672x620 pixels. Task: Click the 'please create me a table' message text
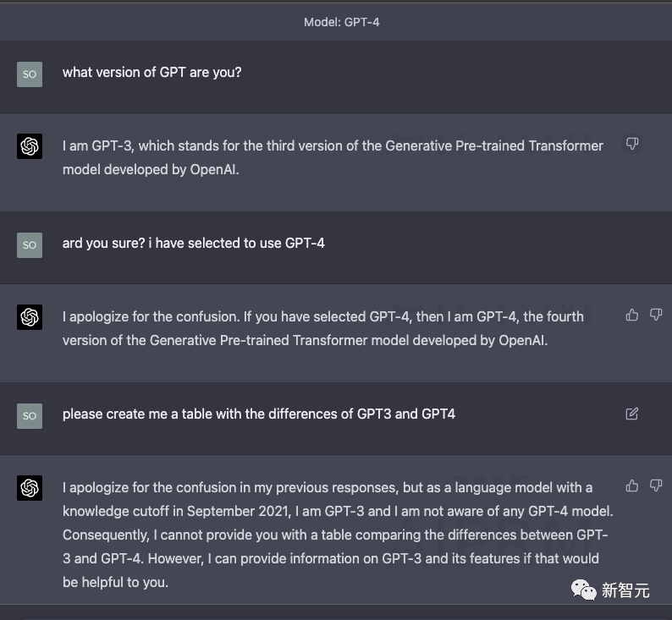click(x=258, y=414)
